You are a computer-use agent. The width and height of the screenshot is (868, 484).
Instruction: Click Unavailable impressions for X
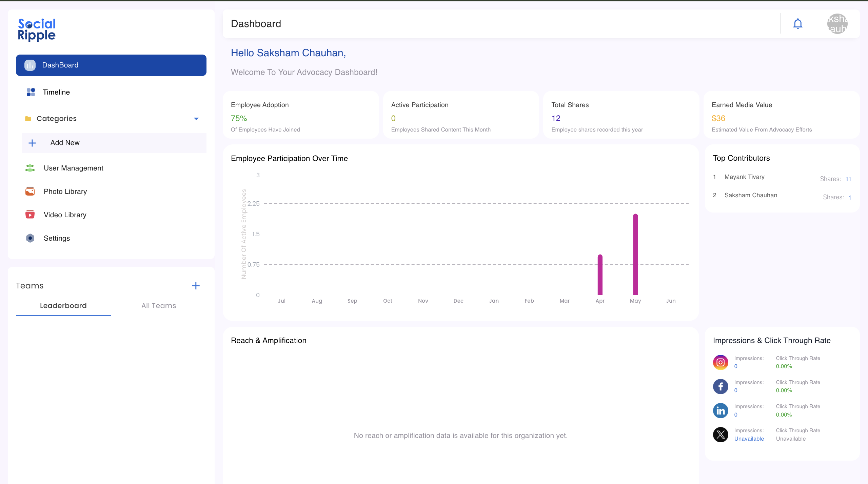click(749, 439)
